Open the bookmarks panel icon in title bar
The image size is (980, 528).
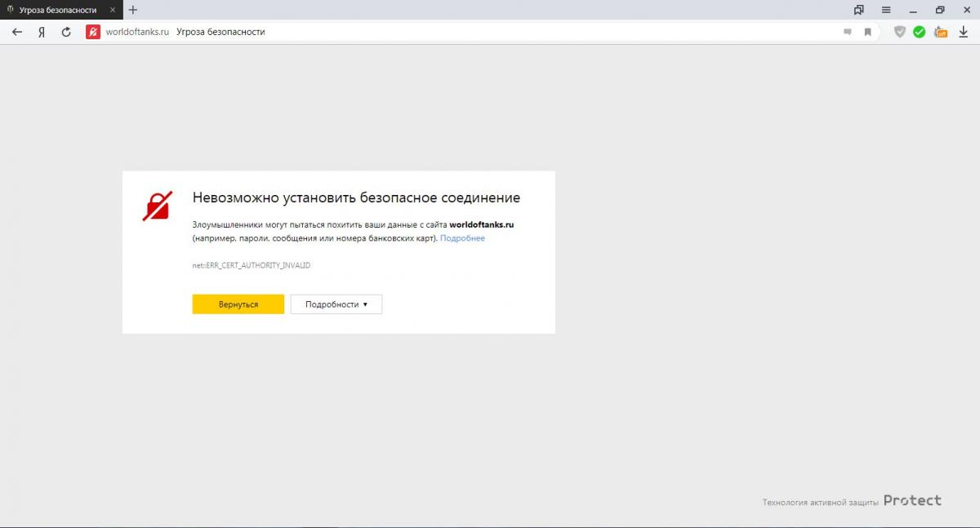coord(858,10)
